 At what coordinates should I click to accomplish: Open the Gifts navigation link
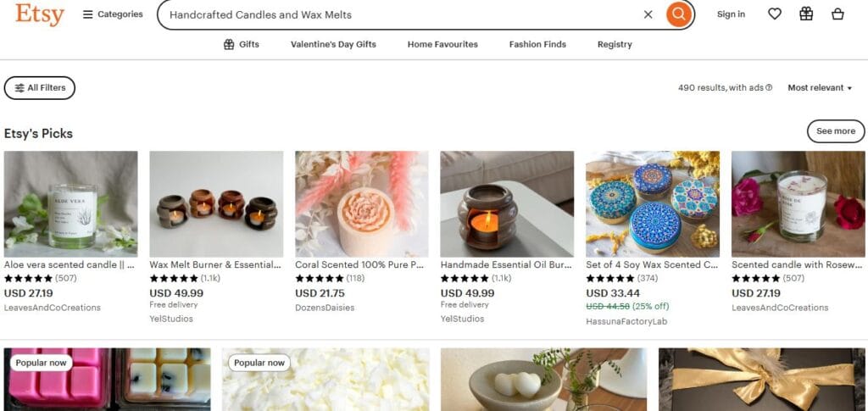242,44
